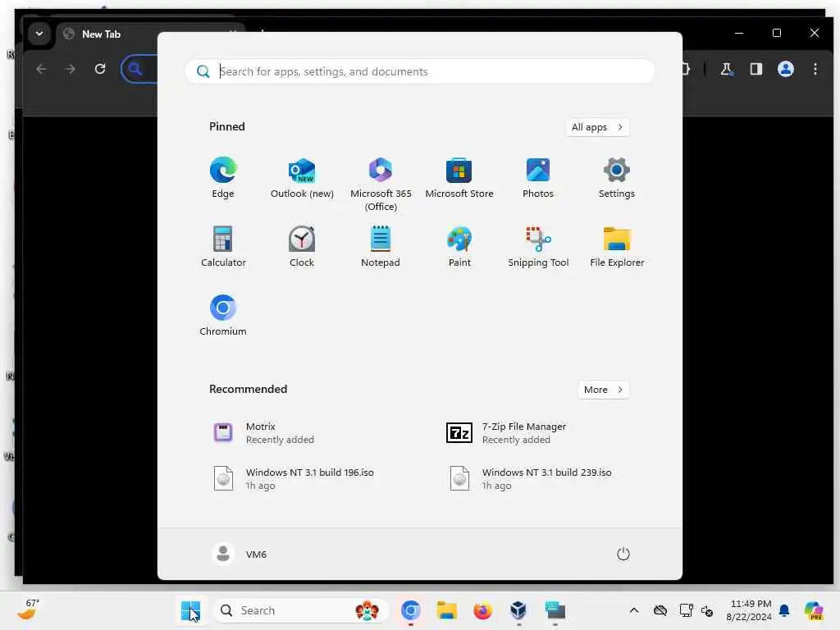Screen dimensions: 840x630
Task: Launch Notepad from Start menu
Action: tap(381, 247)
